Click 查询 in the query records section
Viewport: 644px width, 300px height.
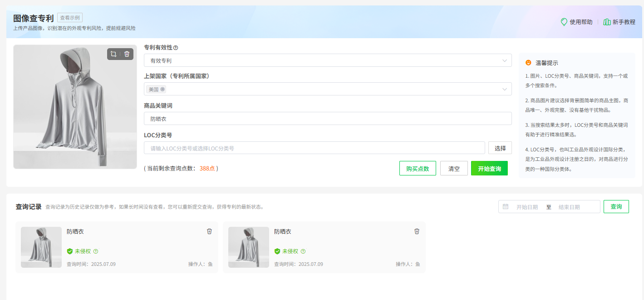pos(616,206)
